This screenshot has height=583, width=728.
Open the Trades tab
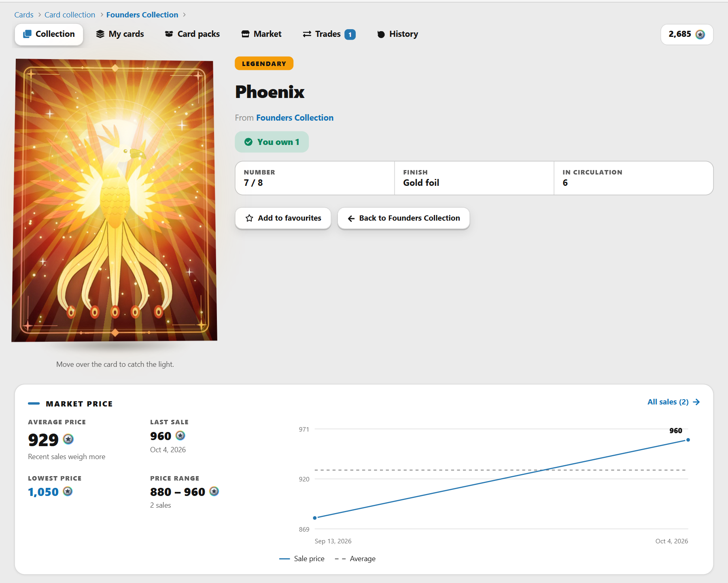(329, 34)
